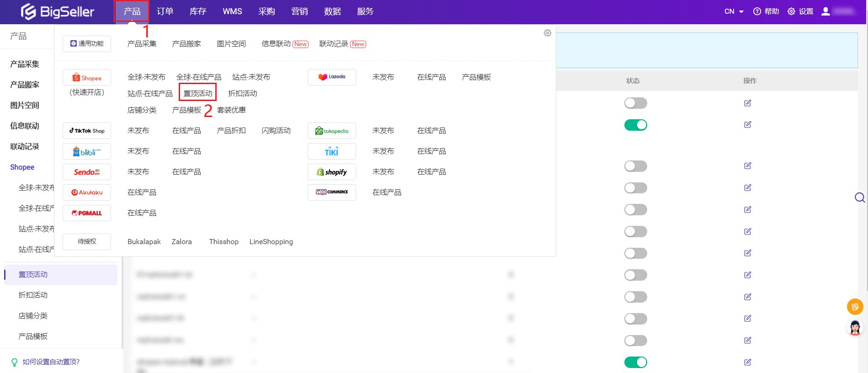Open the 订单 top menu
Screen dimensions: 868x373
coord(165,11)
